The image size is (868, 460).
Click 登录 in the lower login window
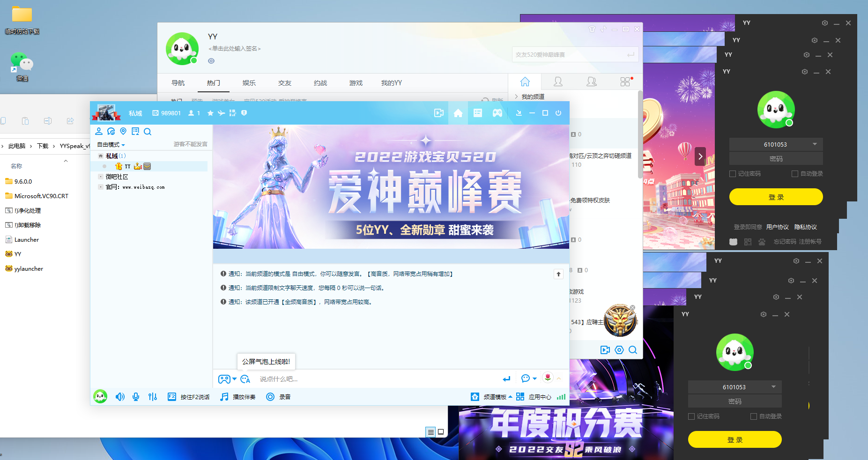pos(735,439)
